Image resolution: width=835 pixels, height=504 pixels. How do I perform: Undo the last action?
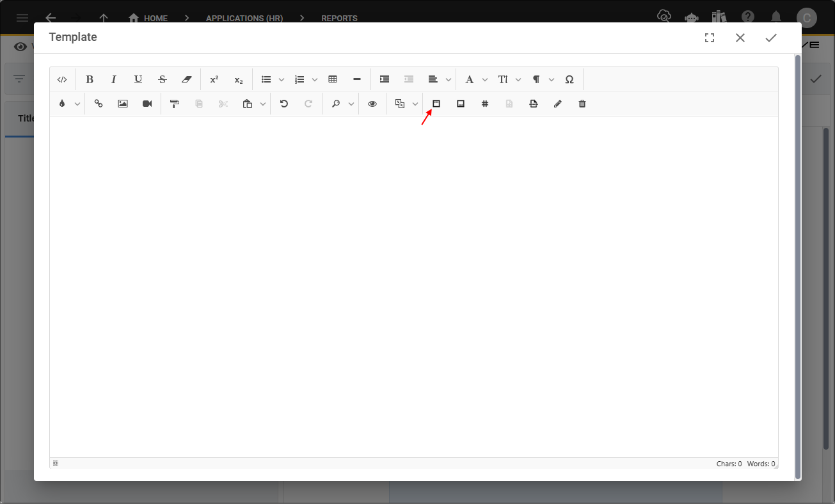click(283, 104)
